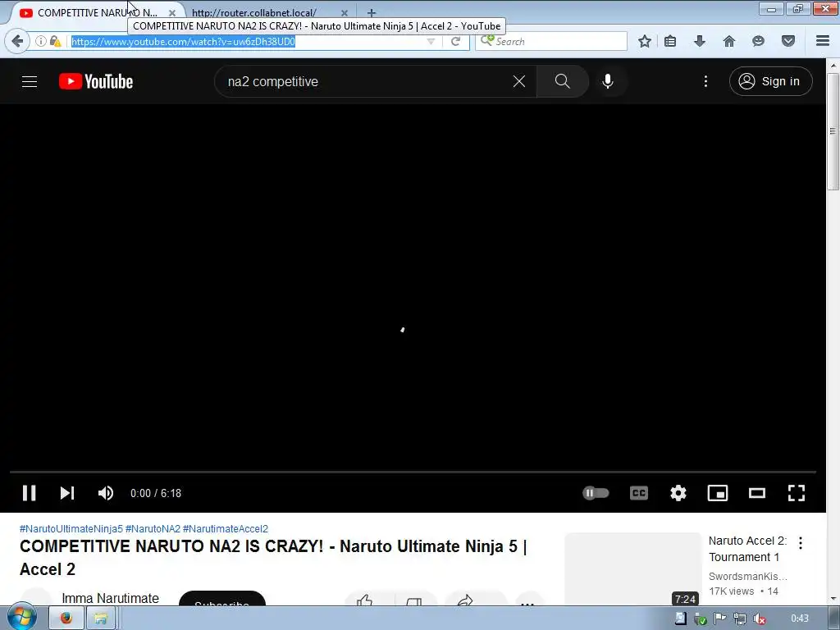Reload the current page
The width and height of the screenshot is (840, 630).
tap(455, 41)
